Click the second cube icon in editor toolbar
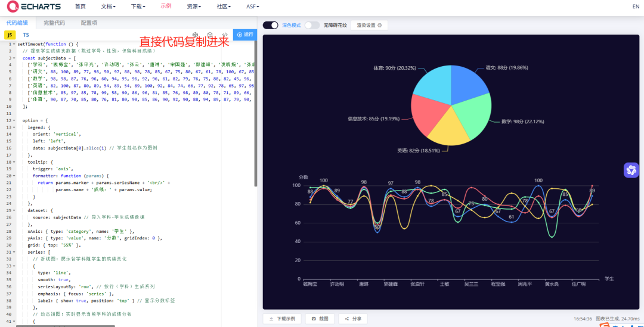This screenshot has height=327, width=644. pos(210,35)
